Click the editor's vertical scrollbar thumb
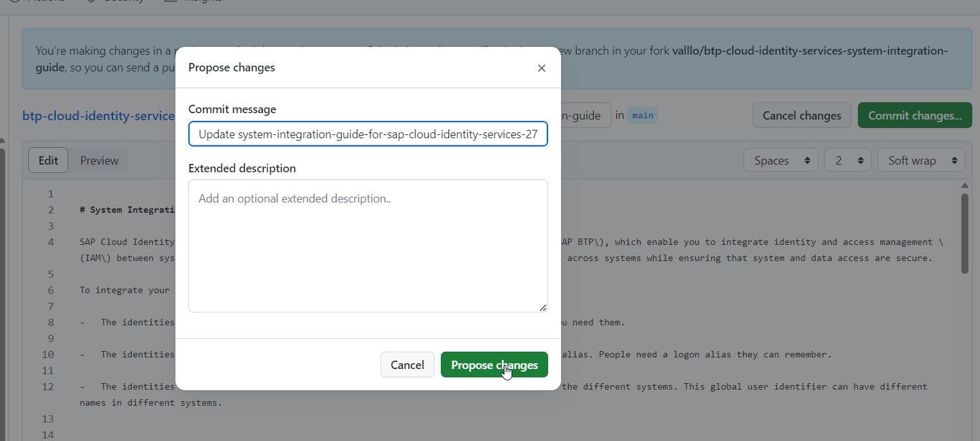This screenshot has width=980, height=441. pyautogui.click(x=965, y=233)
